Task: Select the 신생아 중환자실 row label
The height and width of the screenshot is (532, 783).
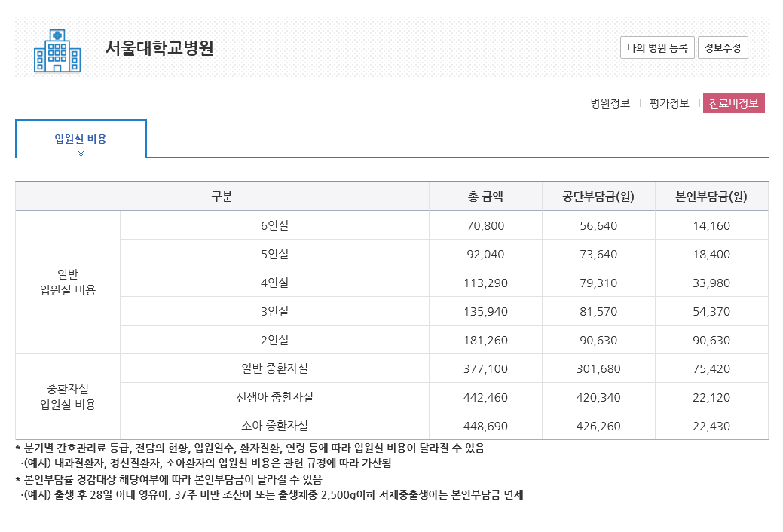Action: click(274, 397)
